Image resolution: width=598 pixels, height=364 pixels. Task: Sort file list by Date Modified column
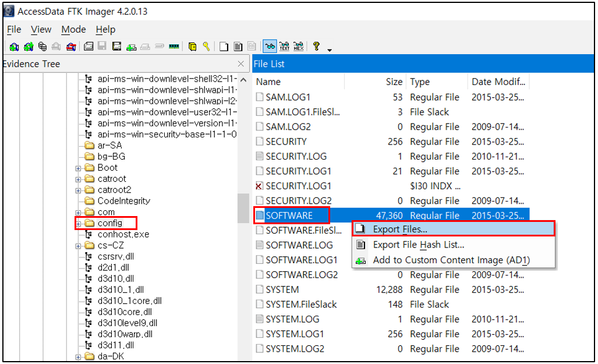[x=499, y=82]
